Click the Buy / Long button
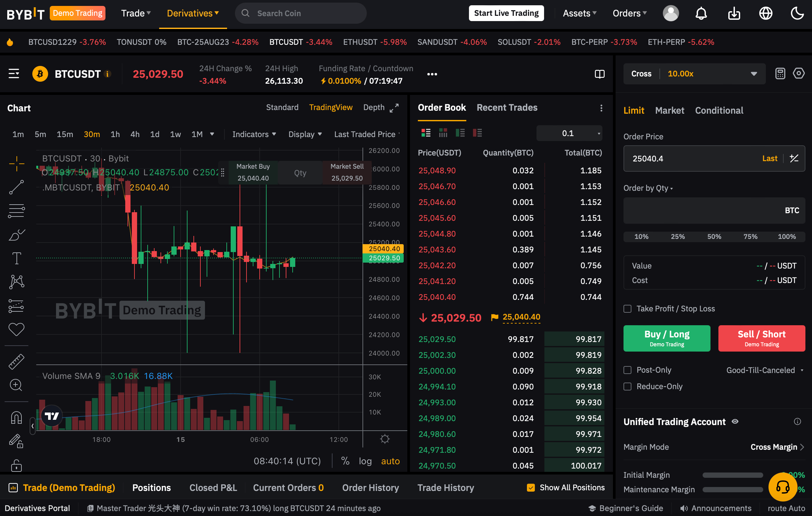The image size is (812, 516). 666,338
